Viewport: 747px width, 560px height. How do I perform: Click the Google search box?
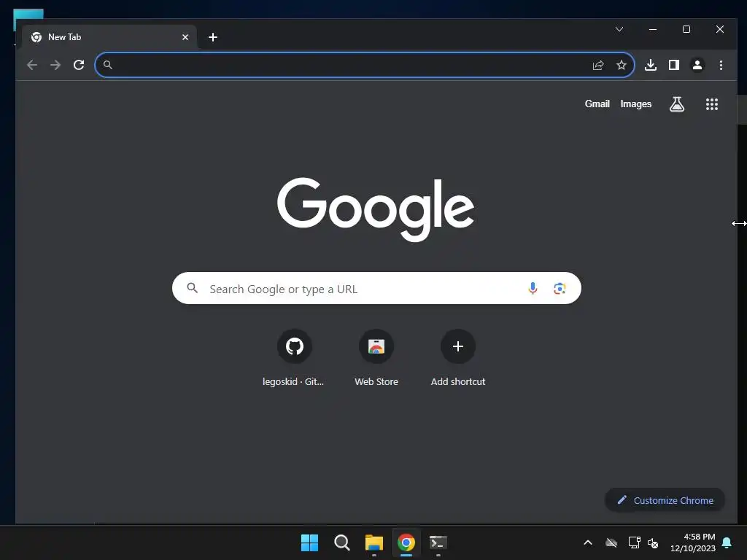[x=376, y=288]
